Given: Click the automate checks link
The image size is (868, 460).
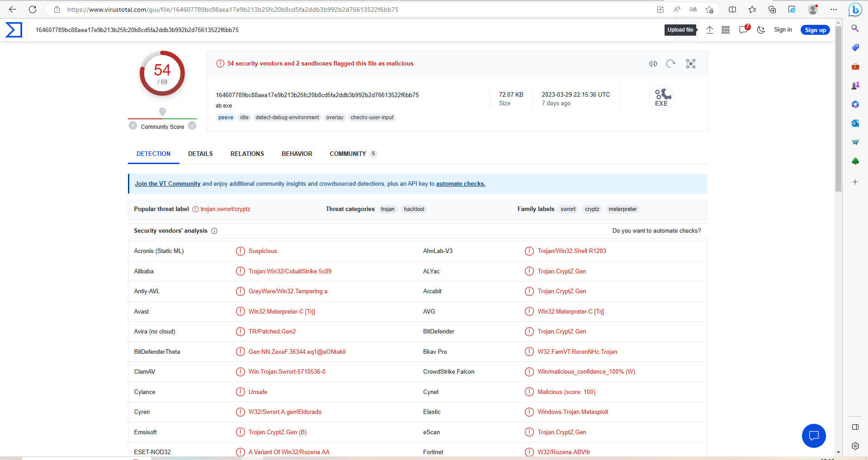Looking at the screenshot, I should coord(461,184).
